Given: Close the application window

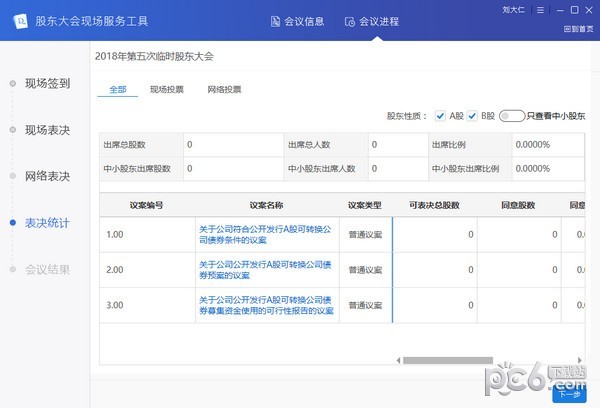Looking at the screenshot, I should tap(589, 10).
